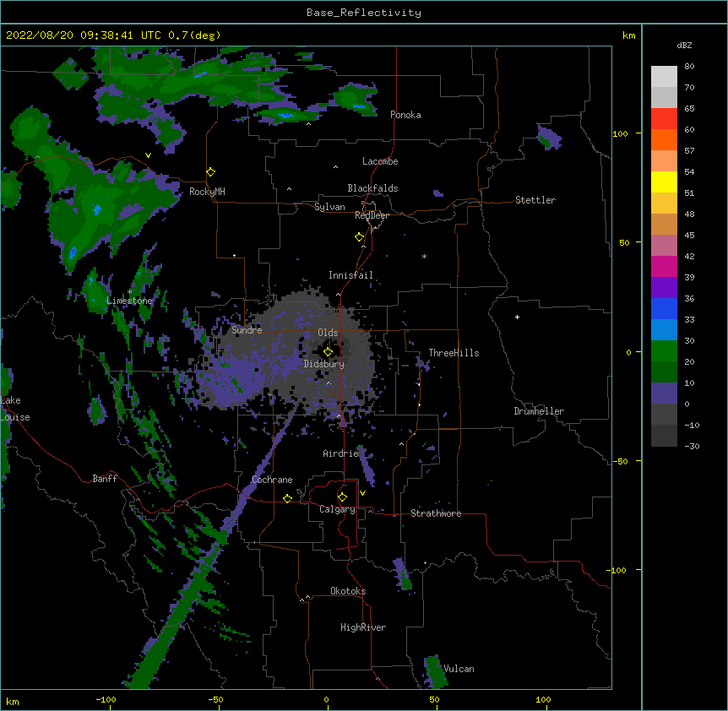Click the yellow radar site marker near Olds
Image resolution: width=728 pixels, height=711 pixels.
328,352
